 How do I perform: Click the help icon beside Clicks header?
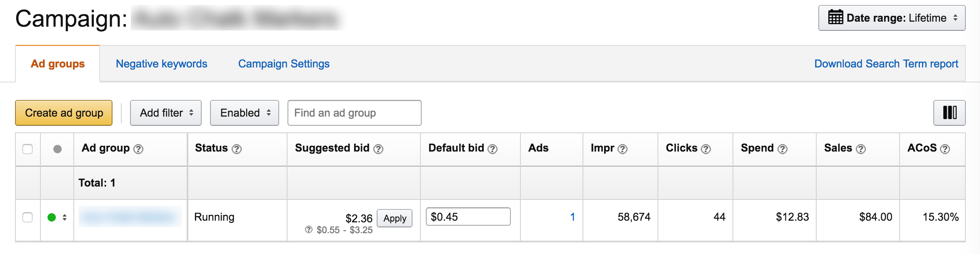click(x=706, y=149)
